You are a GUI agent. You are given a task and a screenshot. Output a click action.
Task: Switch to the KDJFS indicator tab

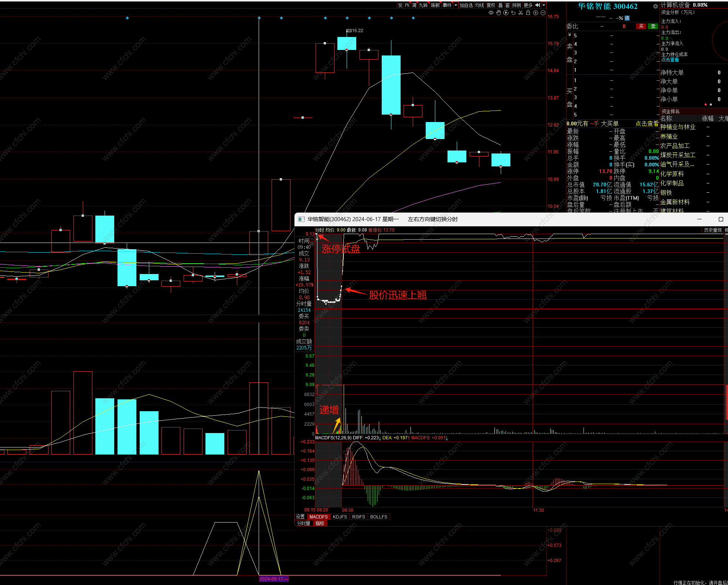pos(340,517)
